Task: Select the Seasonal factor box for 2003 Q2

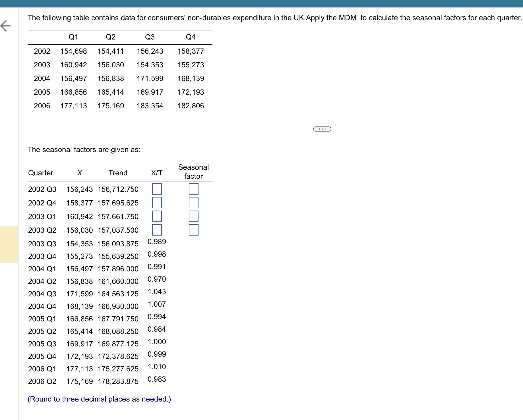Action: [193, 230]
